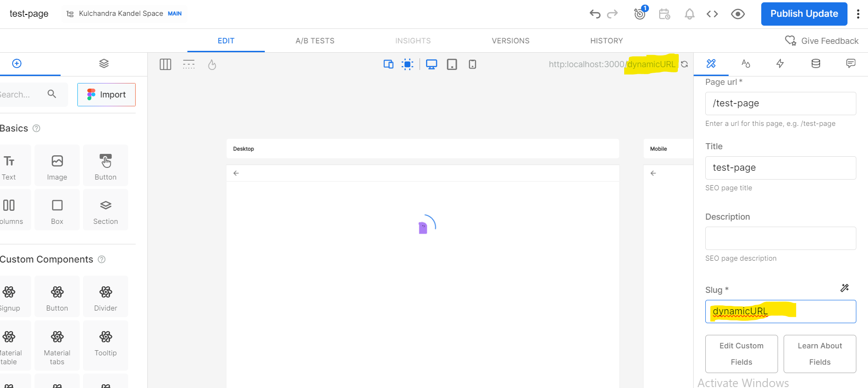Click the Slug magic wand icon

pos(844,288)
